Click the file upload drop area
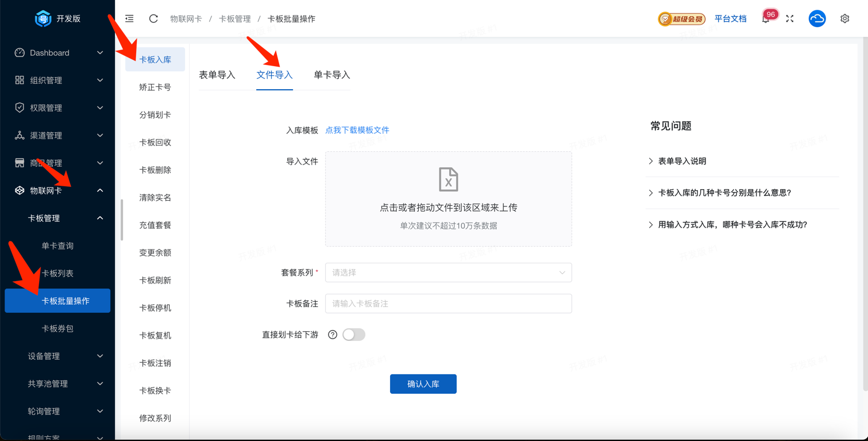The height and width of the screenshot is (441, 868). 448,198
